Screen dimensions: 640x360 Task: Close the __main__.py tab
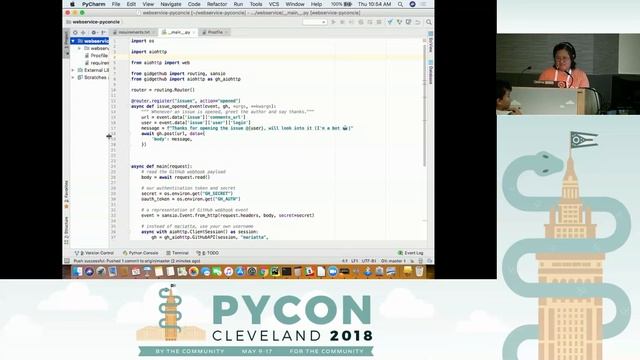tap(194, 32)
